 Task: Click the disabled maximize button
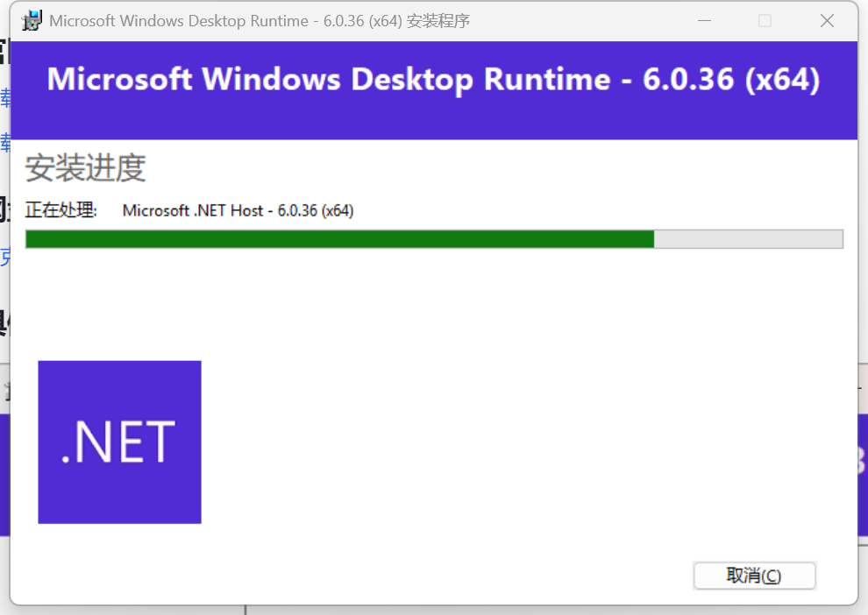tap(765, 21)
